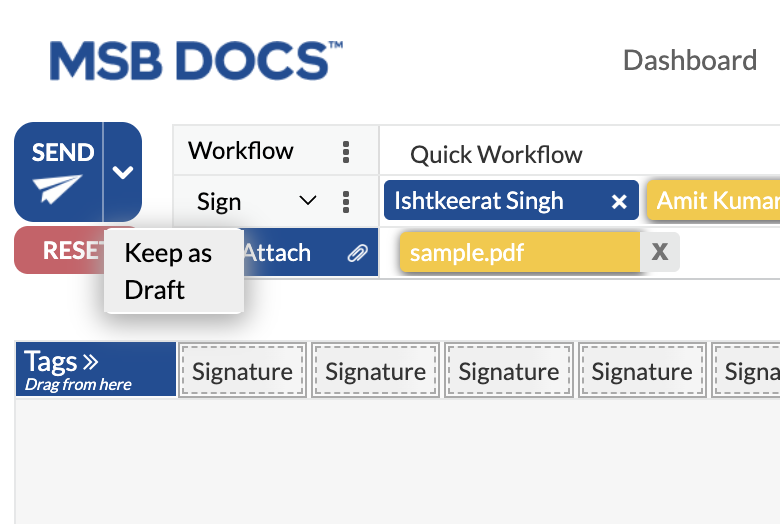780x524 pixels.
Task: Open the Dashboard navigation link
Action: 689,60
